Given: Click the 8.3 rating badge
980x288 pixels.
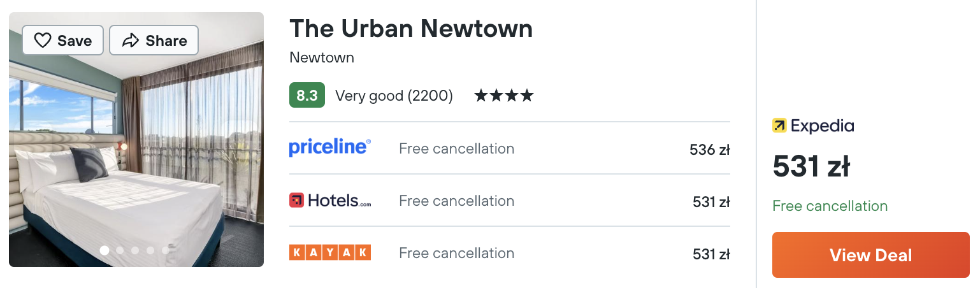Looking at the screenshot, I should 307,96.
